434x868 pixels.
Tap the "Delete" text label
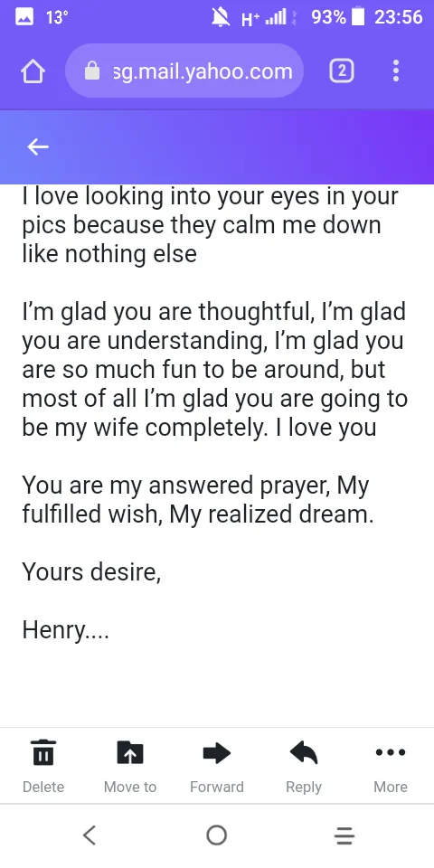(x=43, y=787)
